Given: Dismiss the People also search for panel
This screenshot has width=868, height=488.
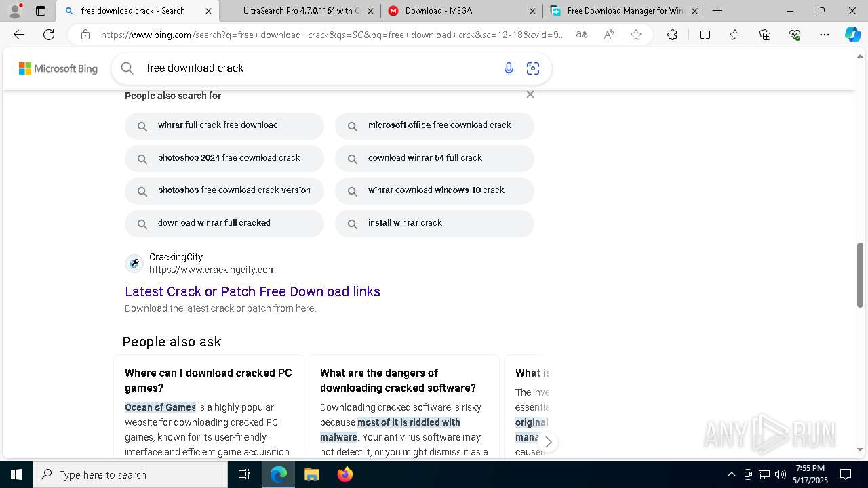Looking at the screenshot, I should [x=530, y=94].
